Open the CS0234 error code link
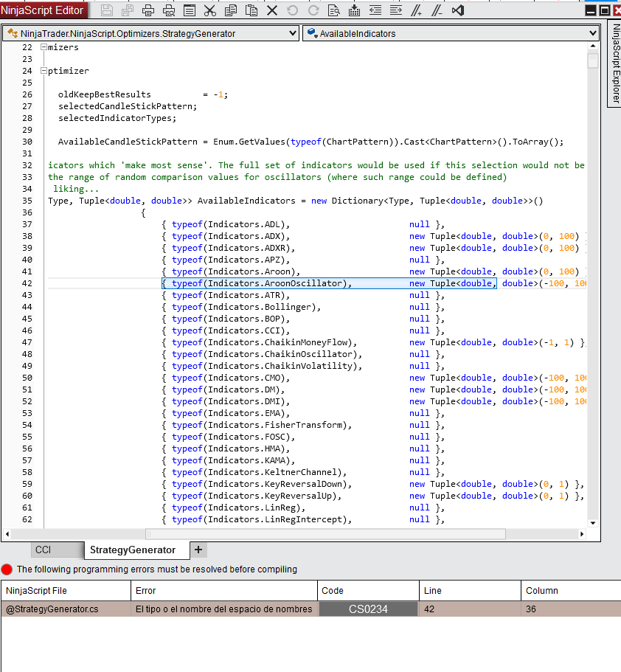This screenshot has width=621, height=672. (368, 609)
